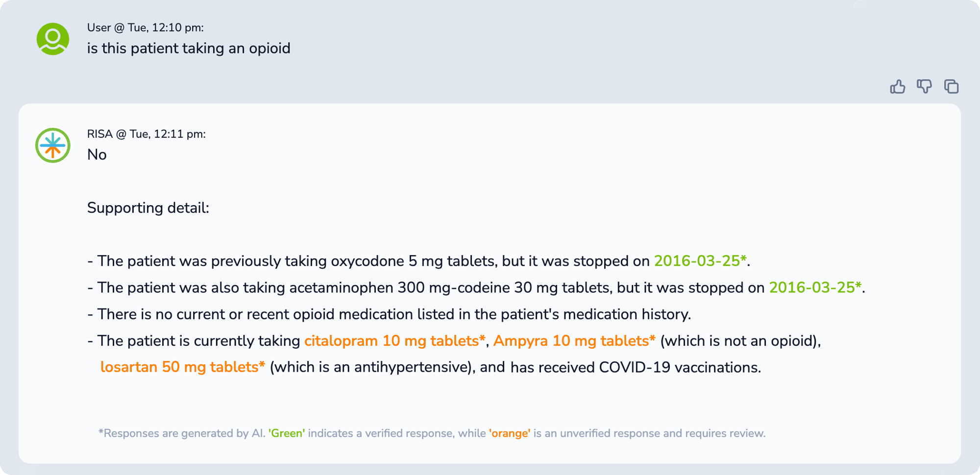
Task: Select the User message header timestamp
Action: click(145, 27)
